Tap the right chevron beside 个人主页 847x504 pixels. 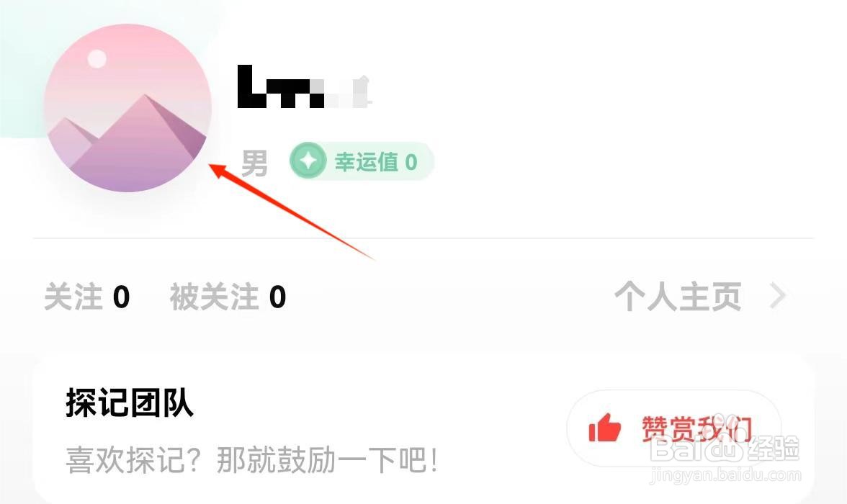point(778,297)
